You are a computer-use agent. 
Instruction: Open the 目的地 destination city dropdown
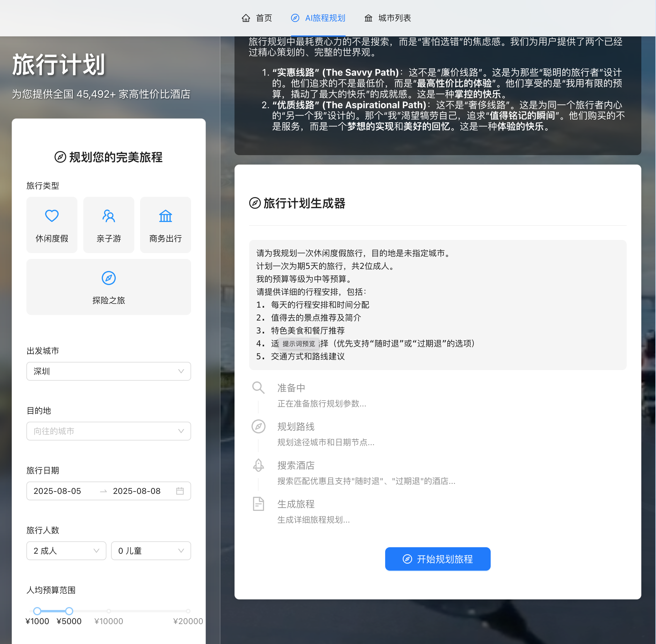coord(108,431)
